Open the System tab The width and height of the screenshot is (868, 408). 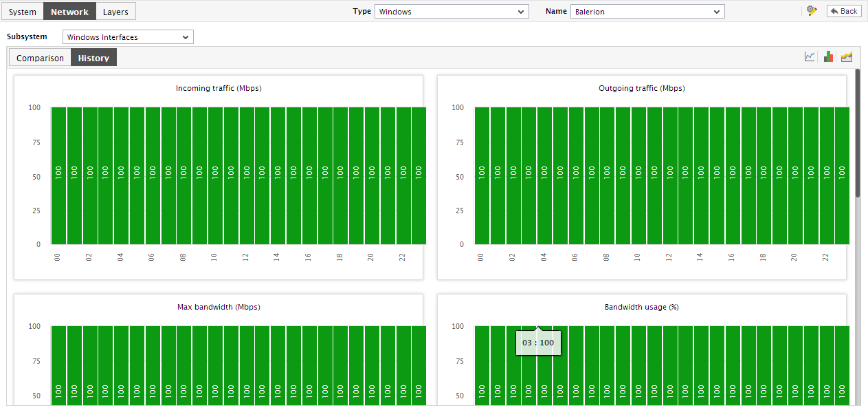click(x=23, y=12)
